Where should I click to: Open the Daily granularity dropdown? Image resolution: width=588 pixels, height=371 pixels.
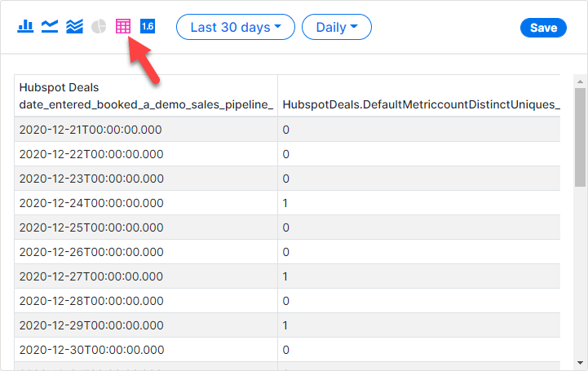337,27
